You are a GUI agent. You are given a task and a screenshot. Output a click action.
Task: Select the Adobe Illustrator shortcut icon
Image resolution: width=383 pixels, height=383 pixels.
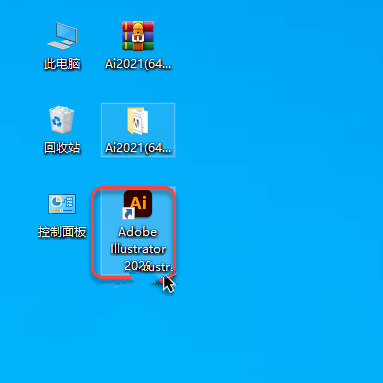point(137,205)
